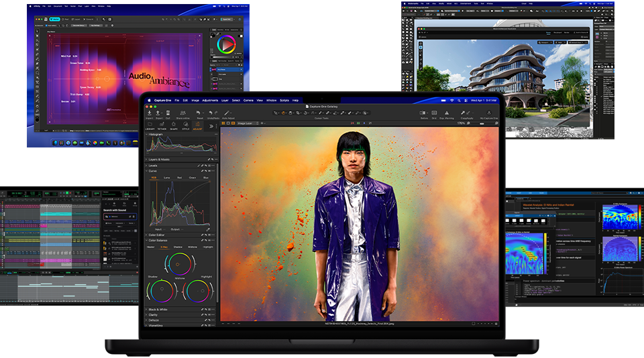This screenshot has height=358, width=644.
Task: Switch Color Balance to Highlight tab
Action: point(208,247)
